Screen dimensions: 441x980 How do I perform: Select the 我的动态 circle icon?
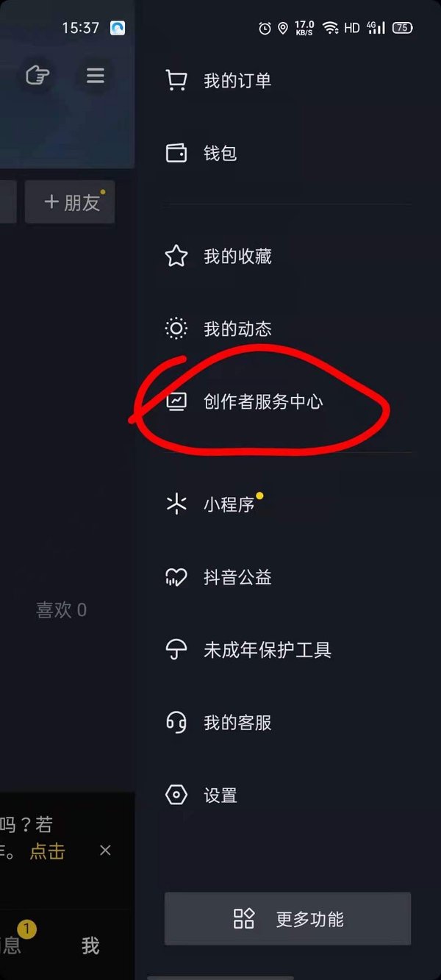click(176, 329)
